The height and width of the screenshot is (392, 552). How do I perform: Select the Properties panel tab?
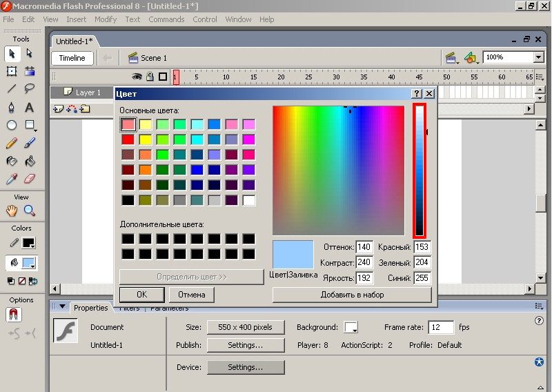(x=91, y=308)
